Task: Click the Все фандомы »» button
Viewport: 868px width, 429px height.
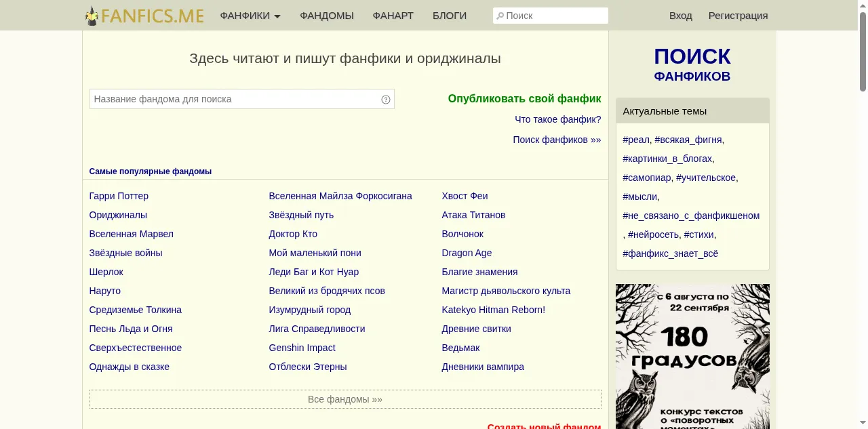Action: click(345, 399)
